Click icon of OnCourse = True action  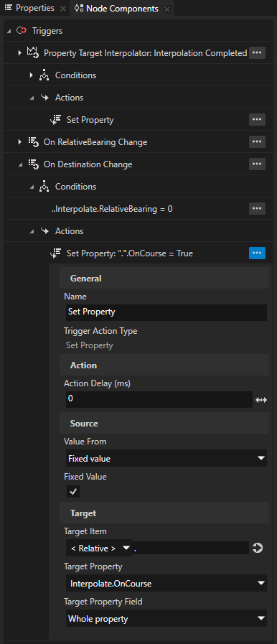(x=55, y=253)
